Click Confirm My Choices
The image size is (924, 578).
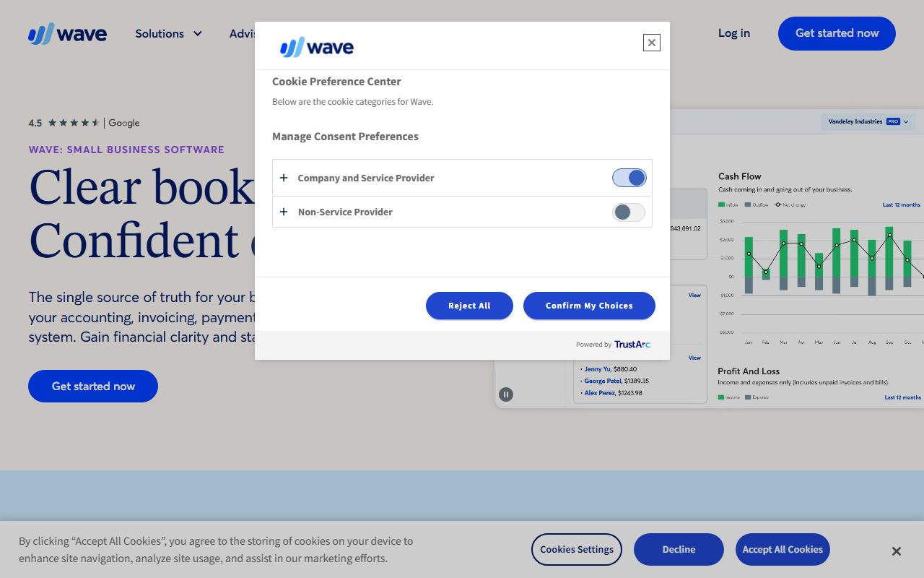(x=589, y=306)
